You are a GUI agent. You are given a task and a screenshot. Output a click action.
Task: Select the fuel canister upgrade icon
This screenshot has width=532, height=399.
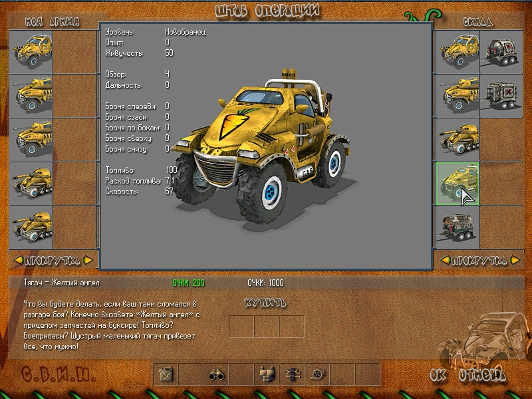166,374
